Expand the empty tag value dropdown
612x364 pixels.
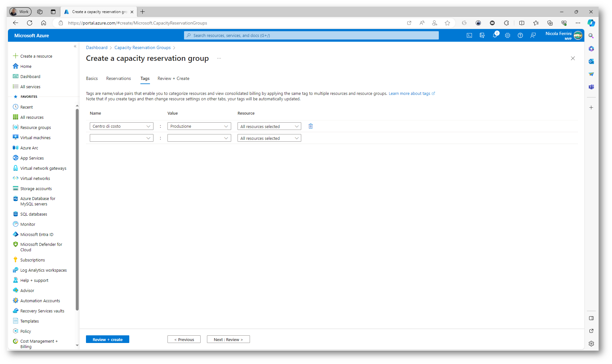(199, 138)
